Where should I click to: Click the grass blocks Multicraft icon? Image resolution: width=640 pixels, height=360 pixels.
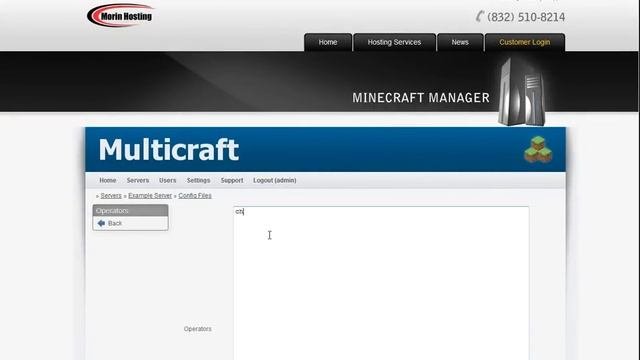[x=538, y=149]
